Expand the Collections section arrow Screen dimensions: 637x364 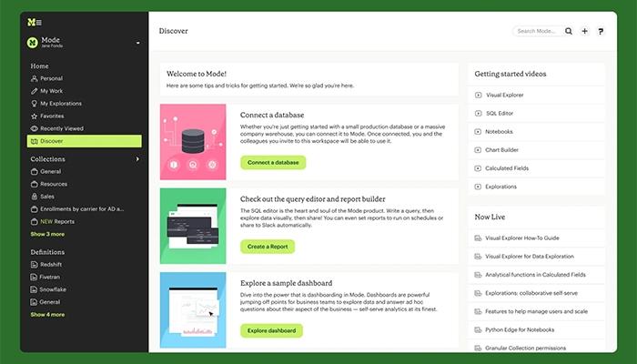point(138,159)
